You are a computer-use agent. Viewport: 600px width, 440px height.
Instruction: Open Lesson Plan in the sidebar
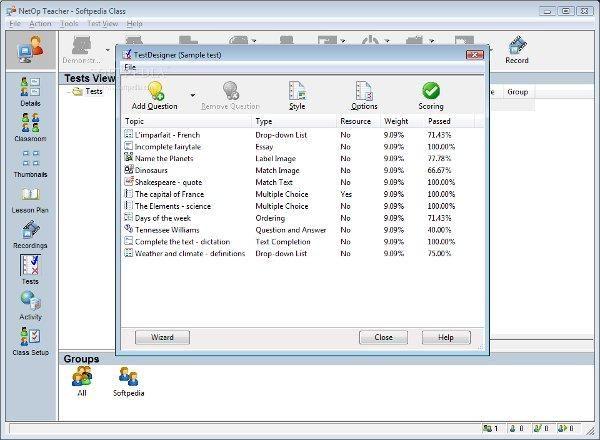(30, 200)
